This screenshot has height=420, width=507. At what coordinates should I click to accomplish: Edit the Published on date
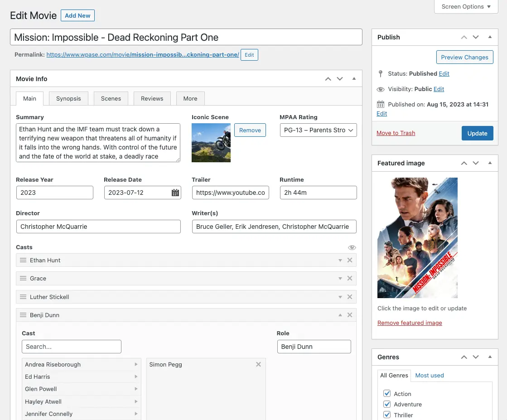coord(381,113)
